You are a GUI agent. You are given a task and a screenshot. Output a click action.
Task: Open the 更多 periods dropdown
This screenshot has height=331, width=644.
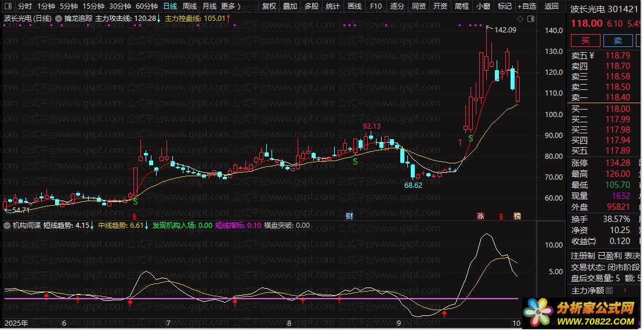click(x=230, y=6)
